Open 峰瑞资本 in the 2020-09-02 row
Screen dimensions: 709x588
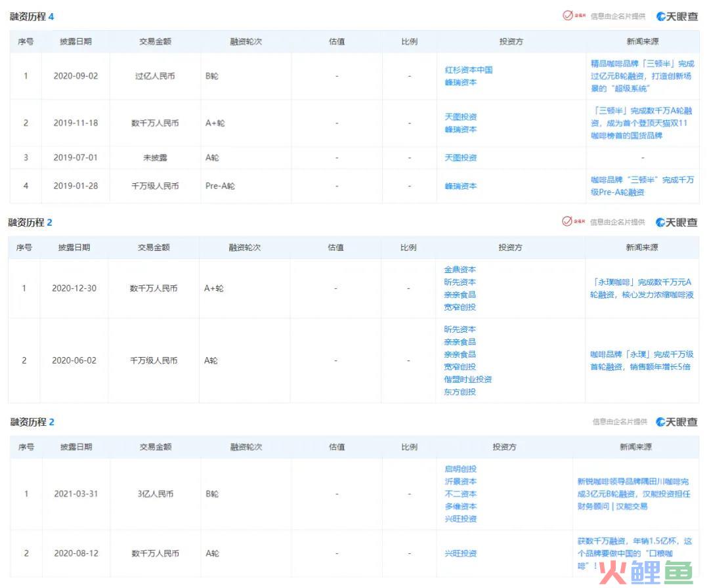pos(460,82)
